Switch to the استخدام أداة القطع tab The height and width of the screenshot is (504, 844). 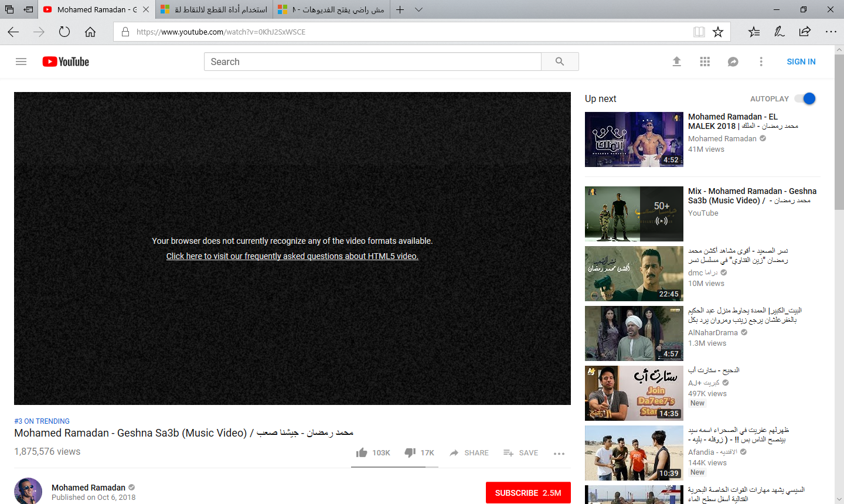pyautogui.click(x=214, y=9)
